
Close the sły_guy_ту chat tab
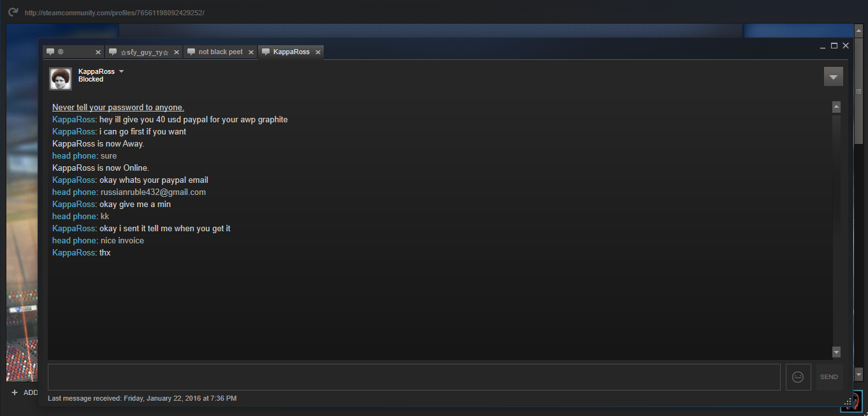(x=176, y=52)
